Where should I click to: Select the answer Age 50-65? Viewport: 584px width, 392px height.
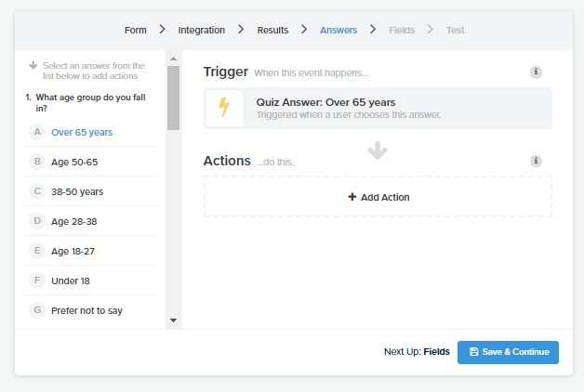(x=90, y=162)
